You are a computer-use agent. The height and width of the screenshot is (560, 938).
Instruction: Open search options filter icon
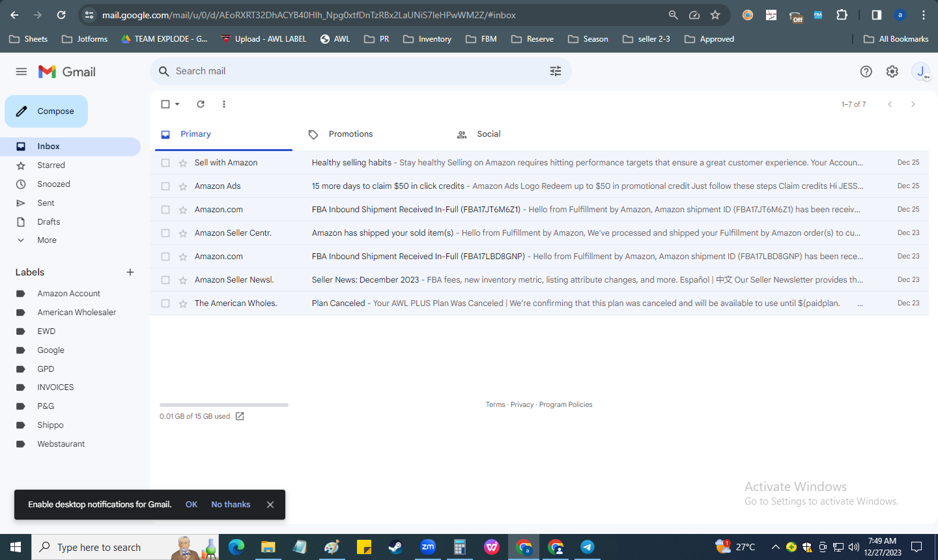click(x=556, y=71)
